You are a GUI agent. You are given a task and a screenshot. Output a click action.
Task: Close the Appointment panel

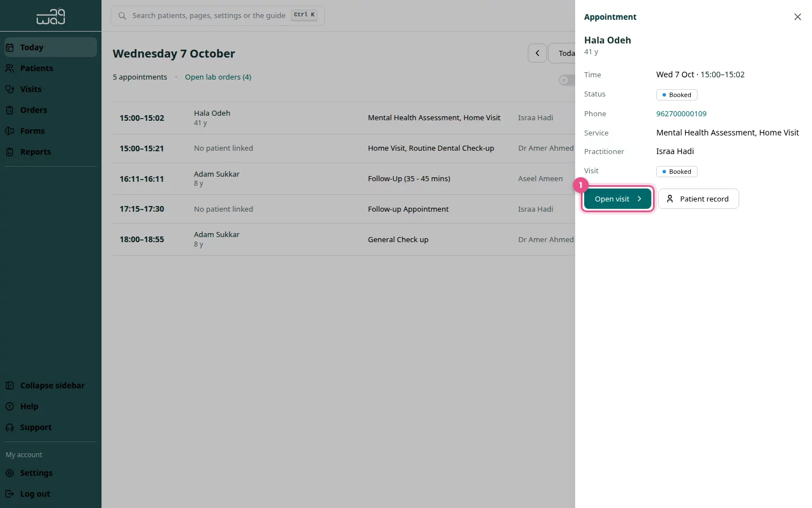[x=797, y=17]
